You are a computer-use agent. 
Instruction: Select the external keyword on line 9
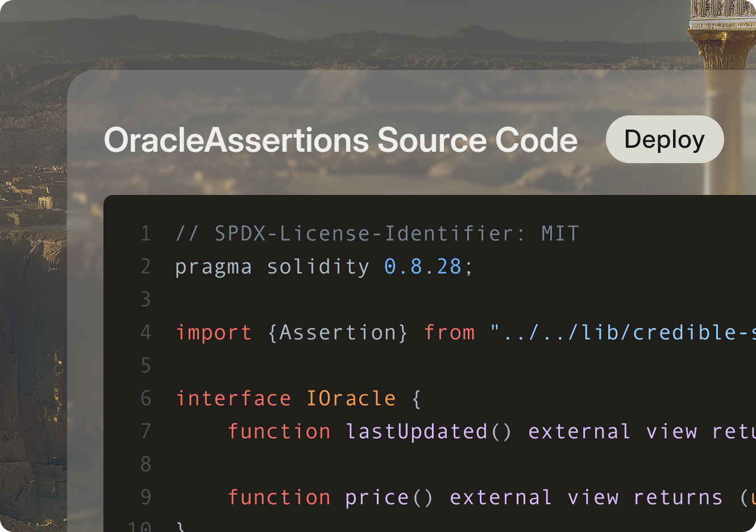pos(500,496)
